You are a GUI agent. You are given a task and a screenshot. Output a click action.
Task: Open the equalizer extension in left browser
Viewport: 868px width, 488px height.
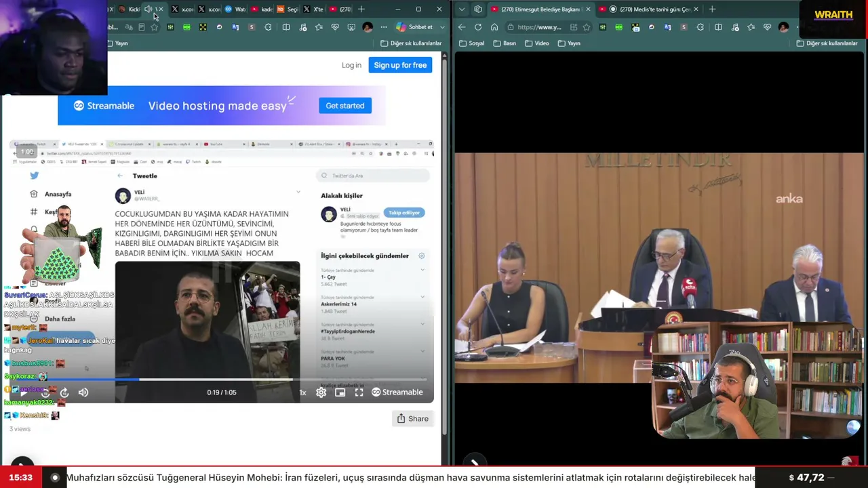pyautogui.click(x=170, y=27)
